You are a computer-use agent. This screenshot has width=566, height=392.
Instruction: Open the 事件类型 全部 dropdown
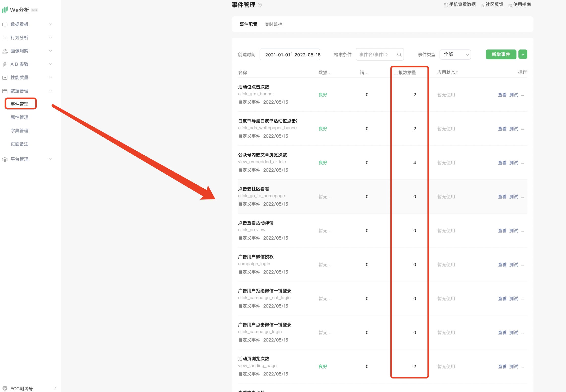(455, 55)
